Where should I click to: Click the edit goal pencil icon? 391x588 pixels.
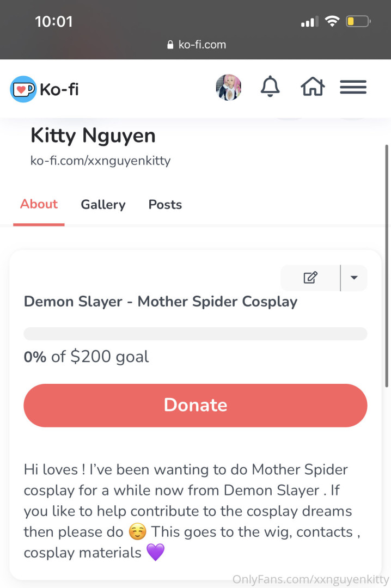coord(310,278)
